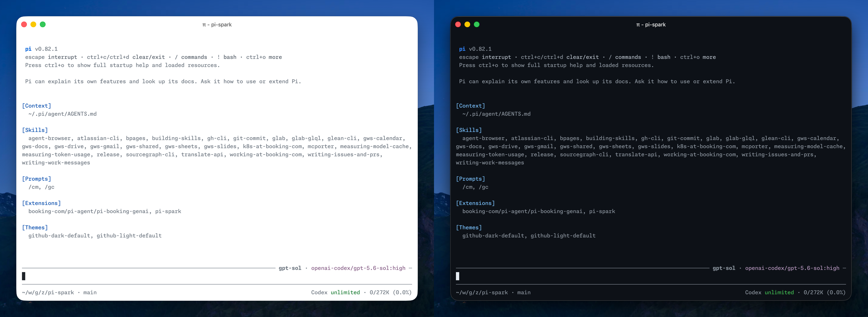Image resolution: width=868 pixels, height=317 pixels.
Task: Close the dark-theme pi-spark window
Action: tap(458, 24)
